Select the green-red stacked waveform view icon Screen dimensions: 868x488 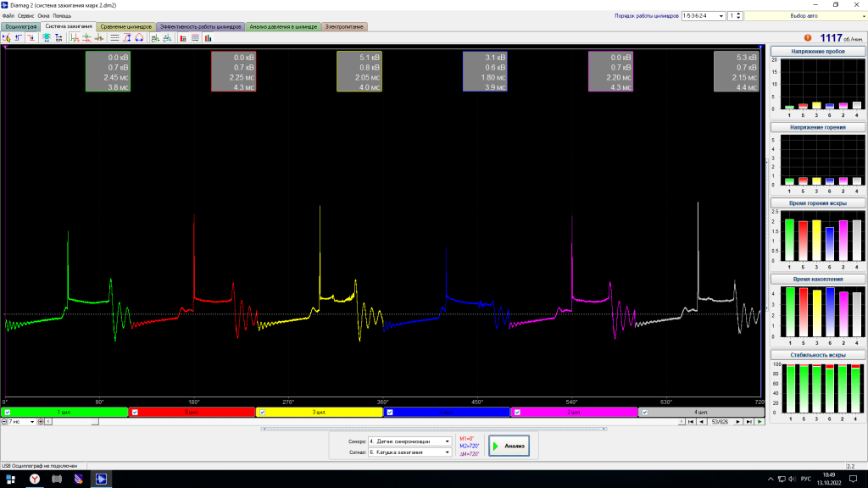pos(87,37)
